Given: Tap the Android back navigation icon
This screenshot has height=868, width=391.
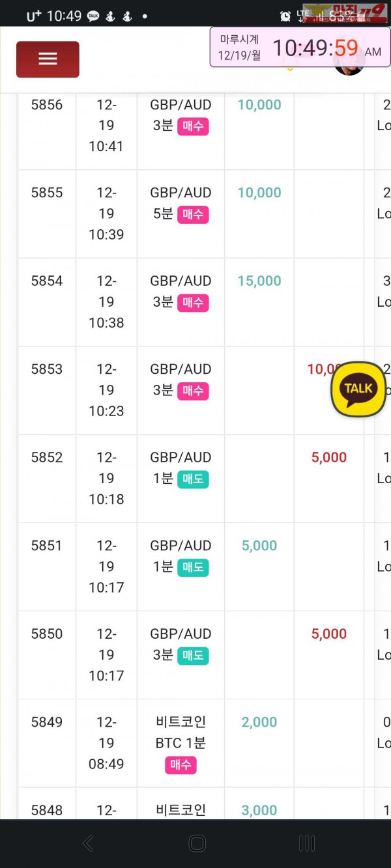Looking at the screenshot, I should pyautogui.click(x=88, y=844).
